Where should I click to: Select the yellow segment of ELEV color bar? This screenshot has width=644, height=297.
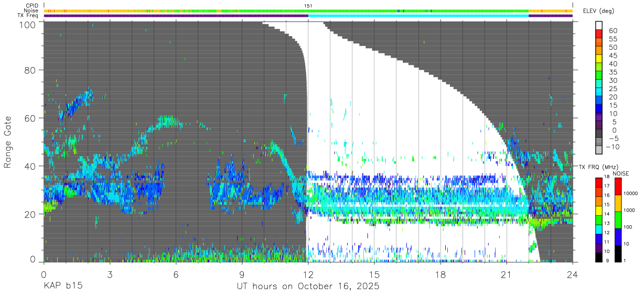tap(599, 59)
